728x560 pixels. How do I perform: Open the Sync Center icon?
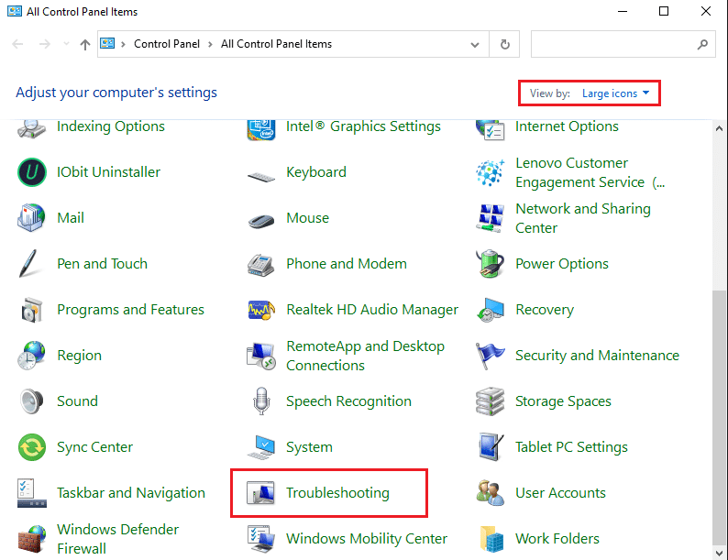(x=32, y=447)
